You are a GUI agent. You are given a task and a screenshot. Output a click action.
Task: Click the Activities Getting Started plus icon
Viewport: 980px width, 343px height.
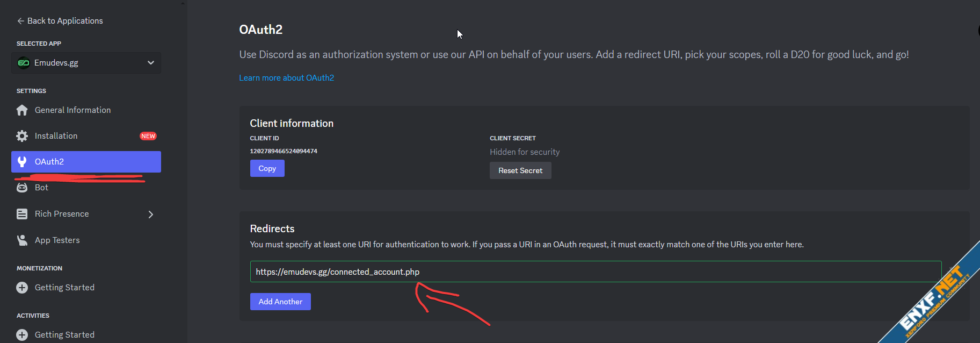[x=22, y=335]
